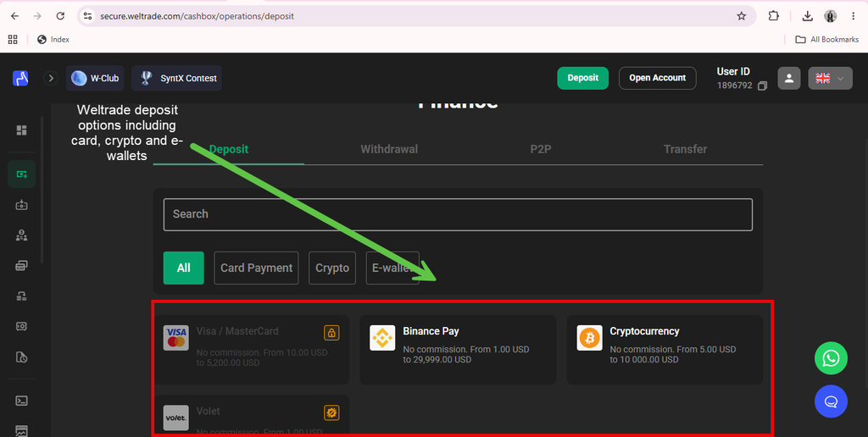Open the partners people icon in sidebar
This screenshot has width=868, height=437.
click(x=21, y=235)
